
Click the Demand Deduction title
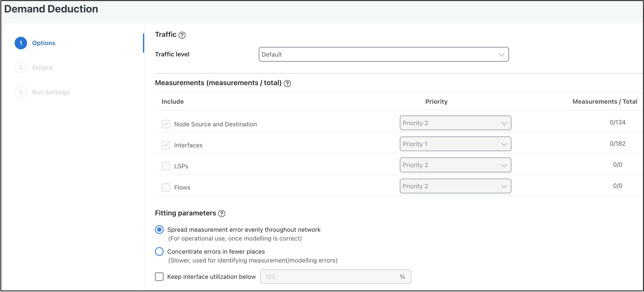(x=51, y=9)
